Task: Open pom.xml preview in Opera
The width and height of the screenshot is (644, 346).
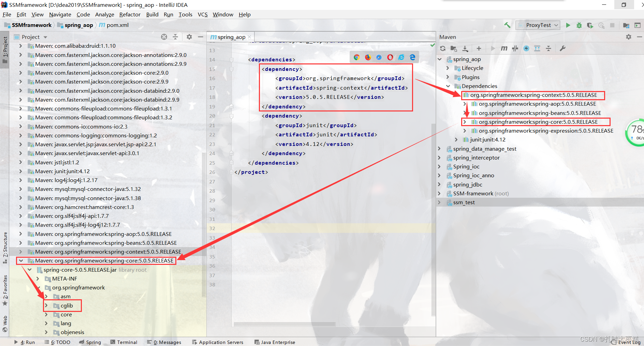Action: click(x=390, y=57)
